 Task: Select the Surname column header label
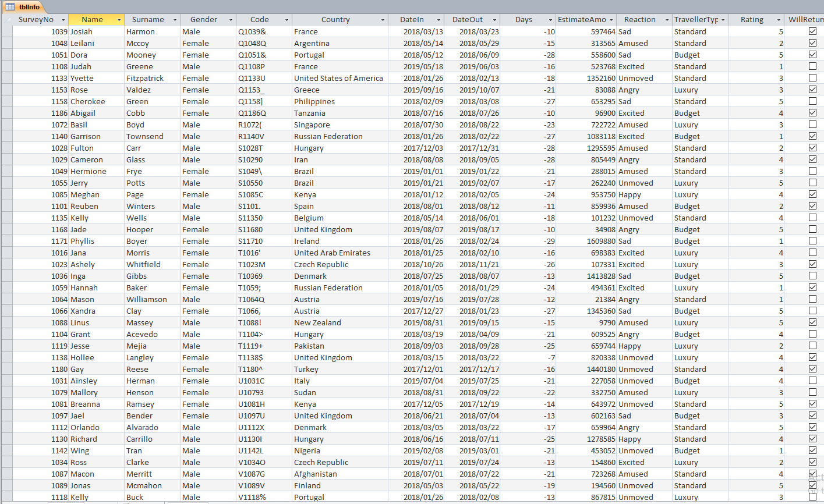point(148,20)
